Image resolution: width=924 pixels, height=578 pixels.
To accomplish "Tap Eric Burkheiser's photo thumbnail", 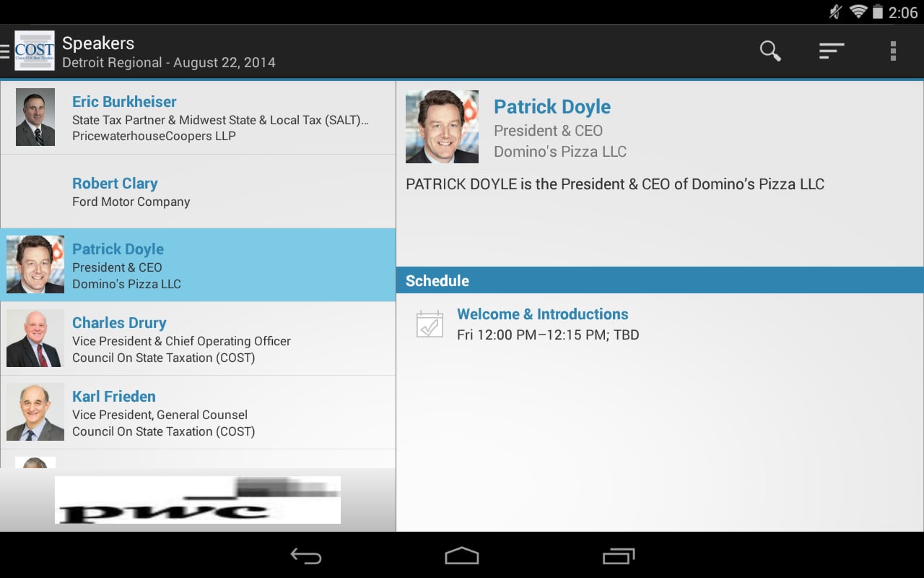I will pos(35,117).
